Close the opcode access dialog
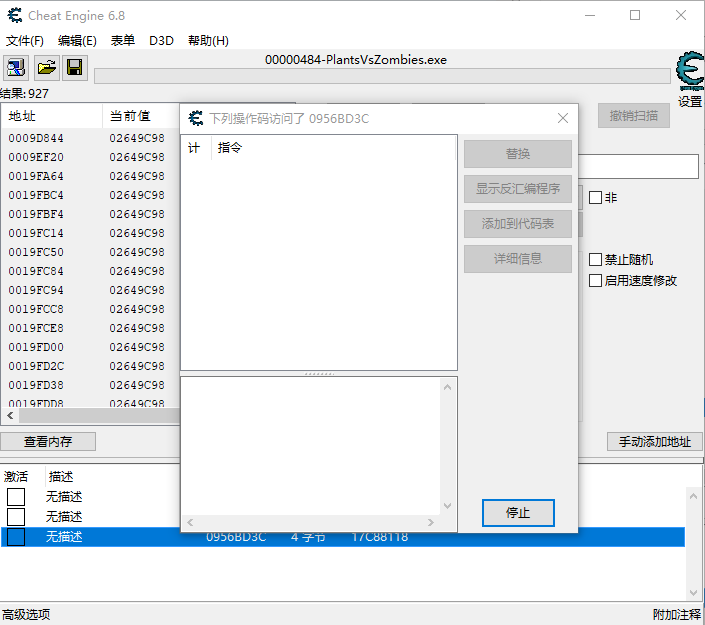The image size is (705, 625). [562, 118]
